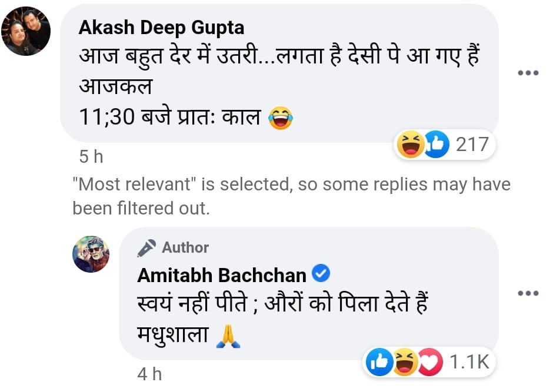Click the folded hands emoji in reply

click(228, 336)
